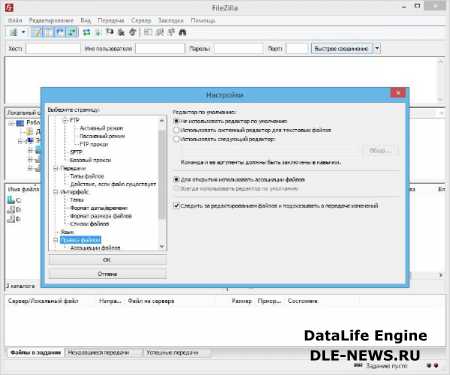Open the Передача menu
Screen dimensions: 450x375
[111, 20]
